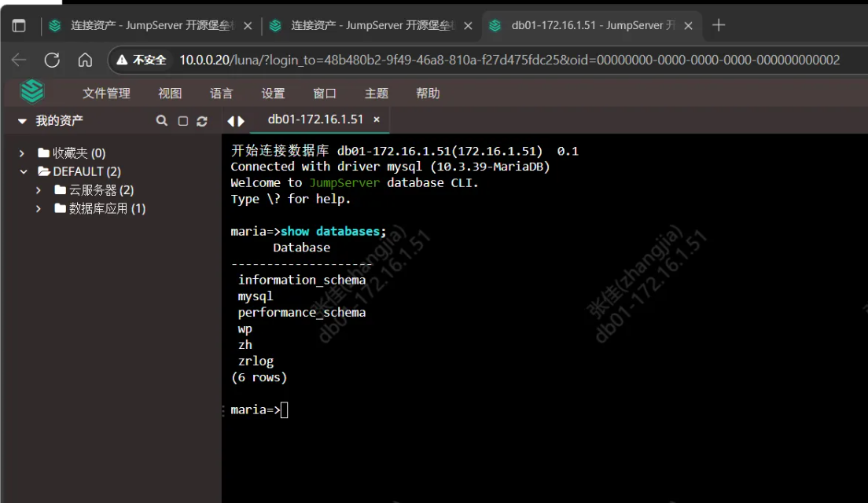Click the terminal prompt cursor after maria=>
868x503 pixels.
[284, 410]
